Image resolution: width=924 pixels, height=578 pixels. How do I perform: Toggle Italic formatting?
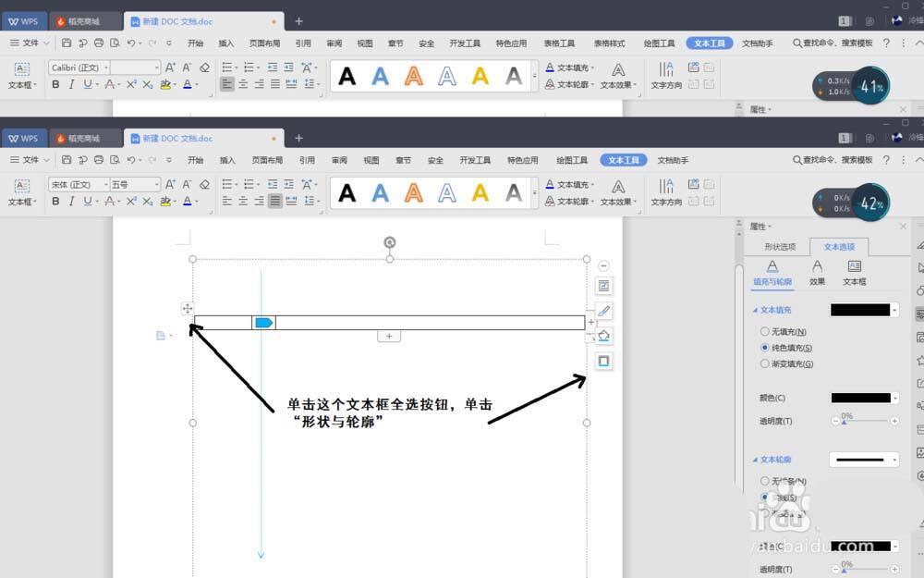[x=72, y=202]
